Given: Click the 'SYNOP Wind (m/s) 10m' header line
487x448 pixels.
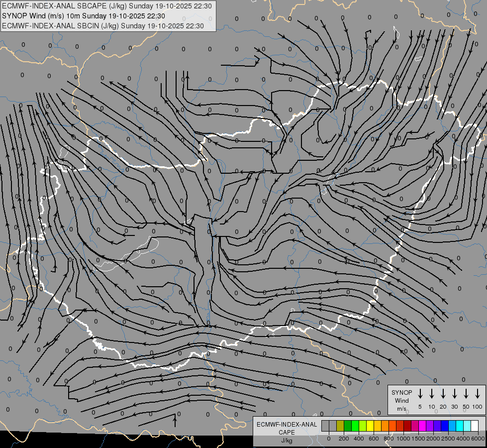Looking at the screenshot, I should [84, 16].
